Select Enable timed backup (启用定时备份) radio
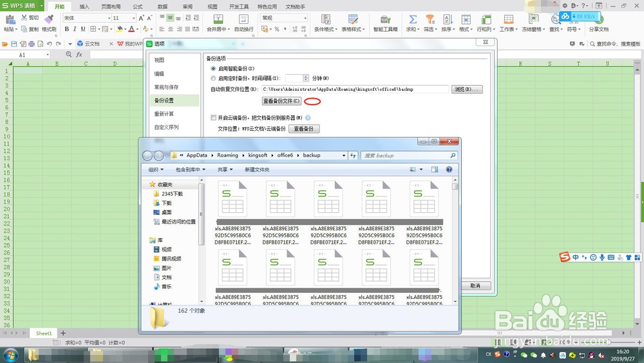This screenshot has width=644, height=363. (213, 78)
